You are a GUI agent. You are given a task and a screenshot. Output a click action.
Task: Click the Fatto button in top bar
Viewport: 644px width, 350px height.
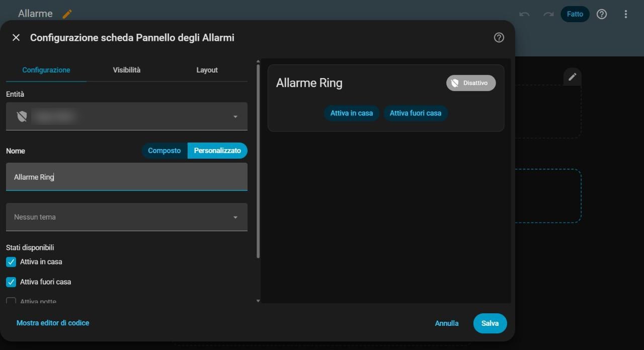(575, 14)
